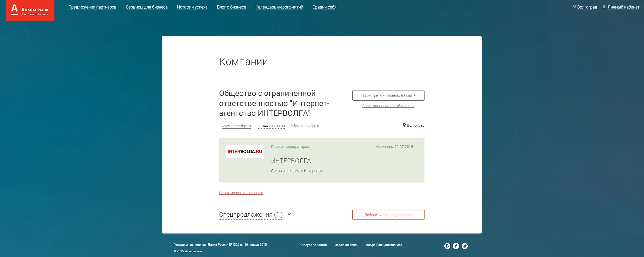Open the Twitter bird icon in footer

[x=465, y=246]
